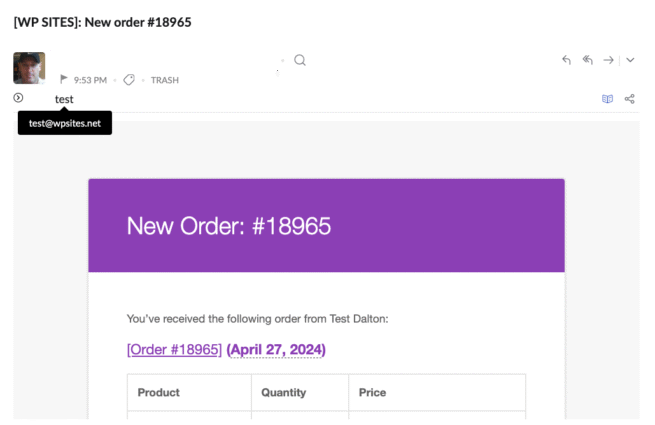655x425 pixels.
Task: Click the Price column header
Action: tap(372, 392)
